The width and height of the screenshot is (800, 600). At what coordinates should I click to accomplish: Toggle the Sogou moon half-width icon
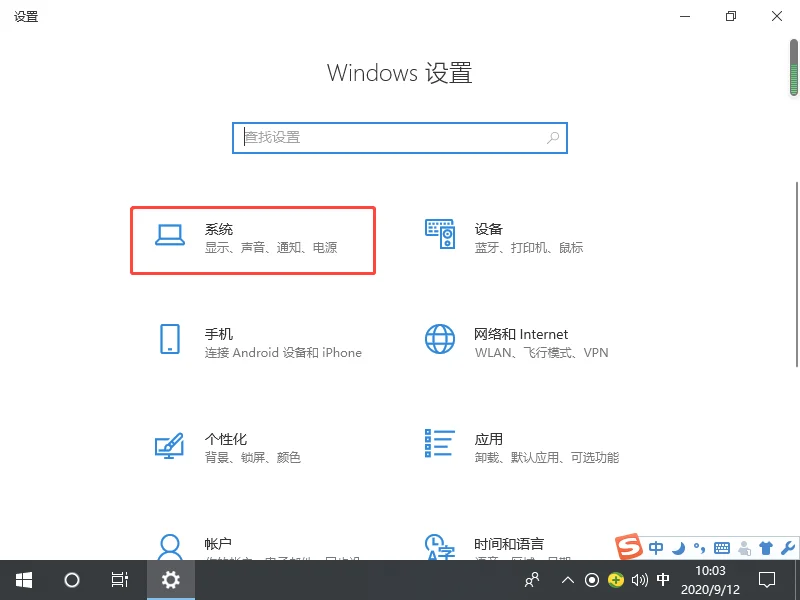[679, 548]
